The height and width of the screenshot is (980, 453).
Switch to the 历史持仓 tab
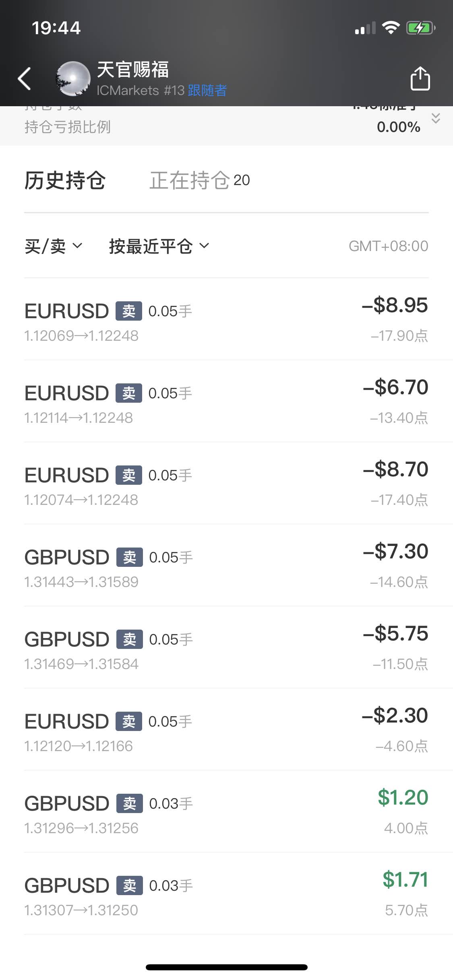pos(65,180)
